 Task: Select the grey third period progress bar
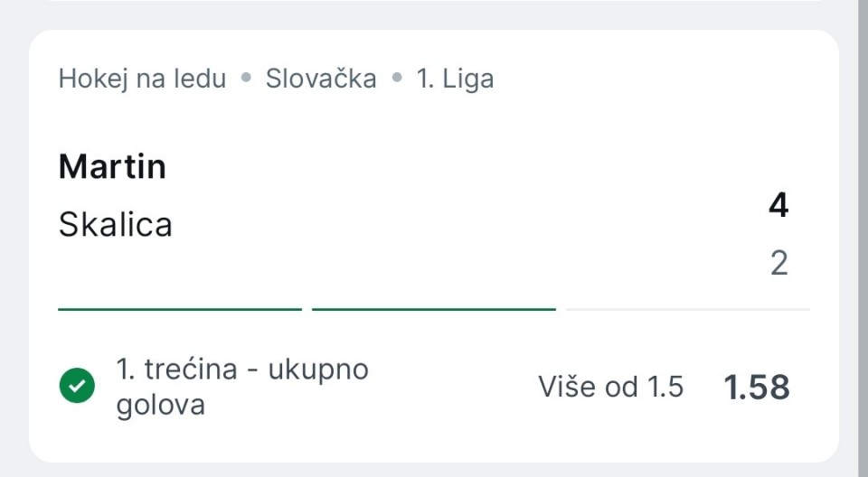687,309
